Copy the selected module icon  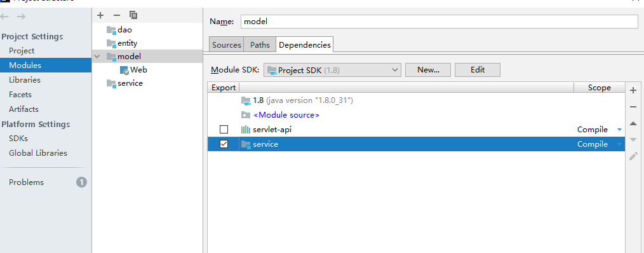coord(133,15)
